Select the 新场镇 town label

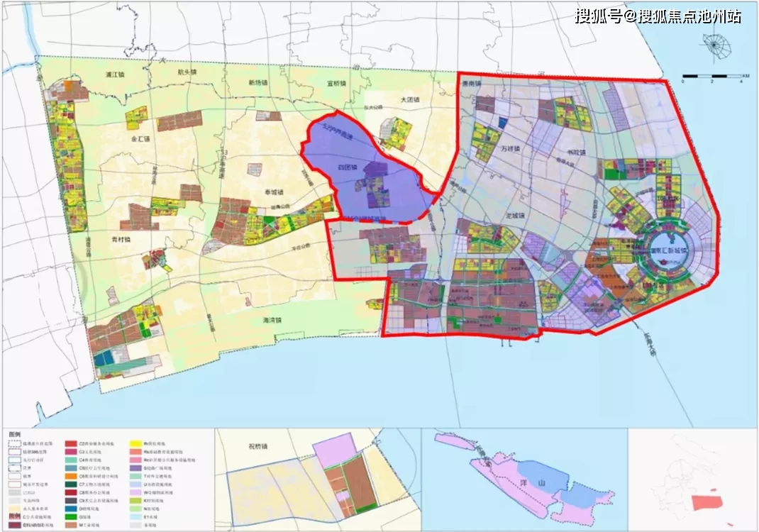[258, 83]
